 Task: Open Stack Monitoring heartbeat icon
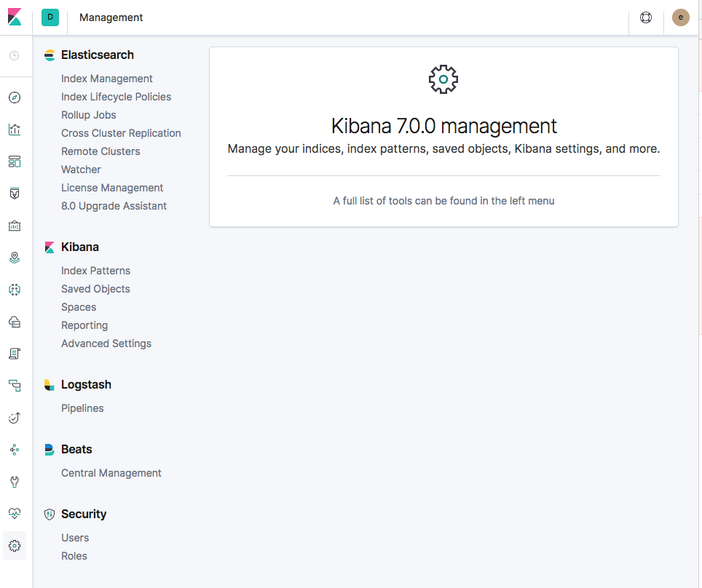[x=15, y=513]
